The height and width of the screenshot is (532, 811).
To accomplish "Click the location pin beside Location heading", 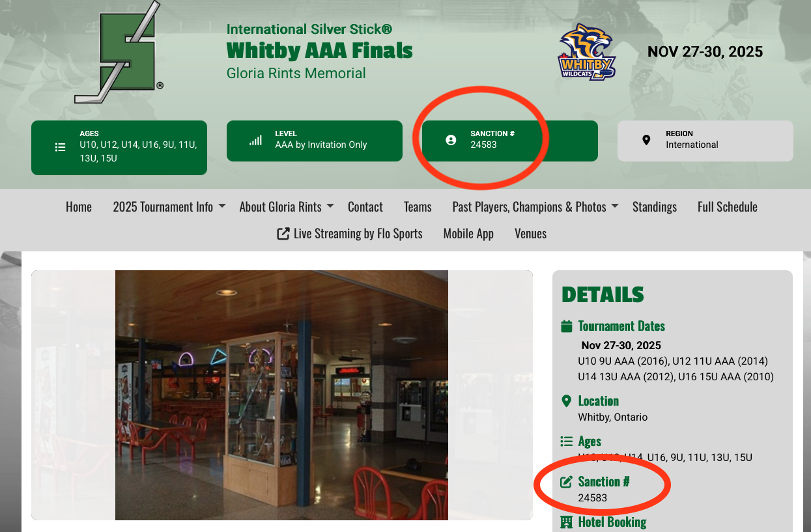I will tap(566, 401).
